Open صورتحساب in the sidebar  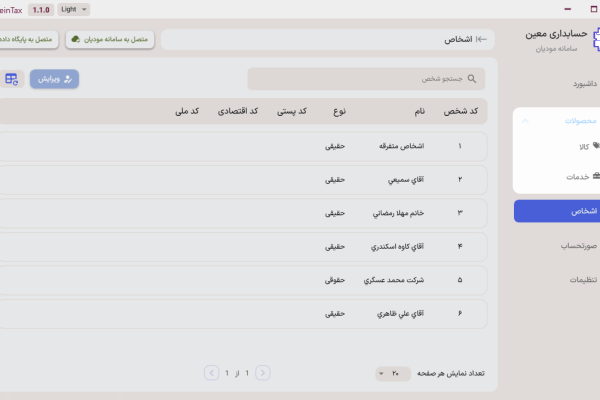click(579, 246)
